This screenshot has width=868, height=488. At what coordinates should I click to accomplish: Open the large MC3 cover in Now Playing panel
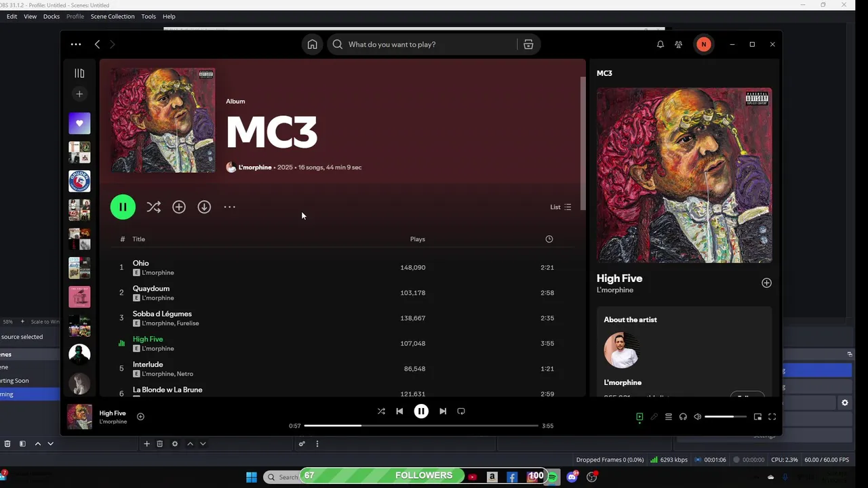(684, 175)
